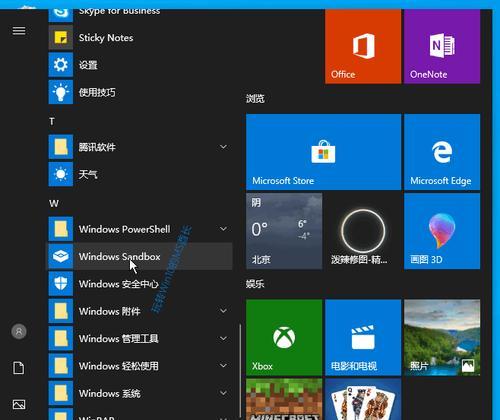Click the 娱乐 tile group title
500x420 pixels.
[255, 284]
